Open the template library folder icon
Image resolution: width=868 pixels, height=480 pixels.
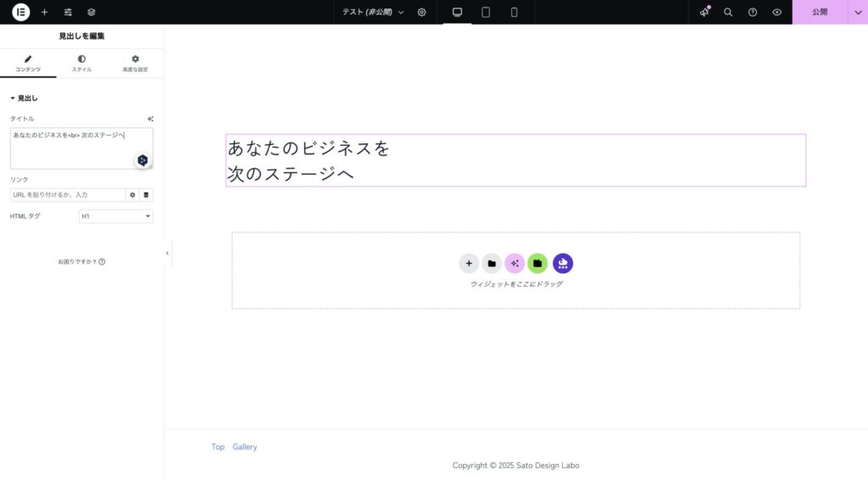(492, 264)
